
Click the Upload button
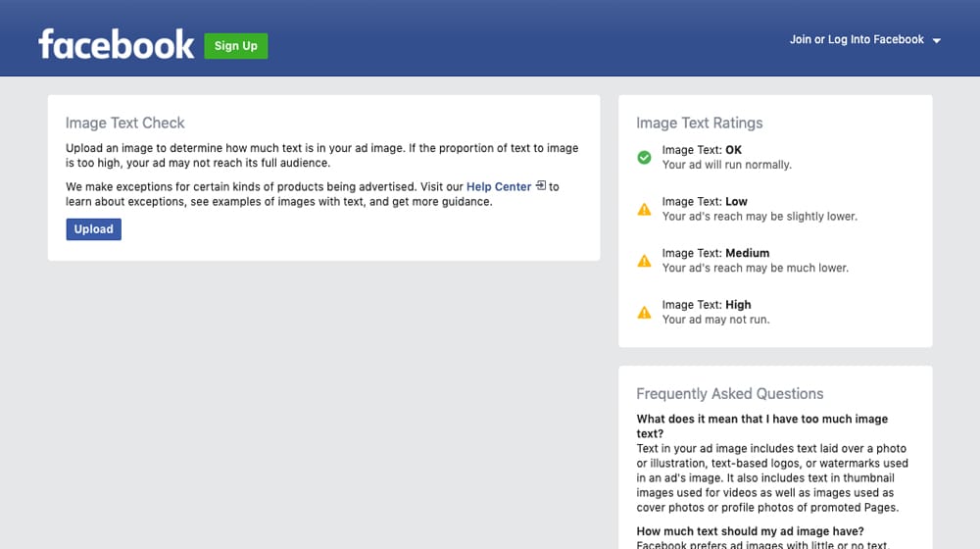point(94,229)
